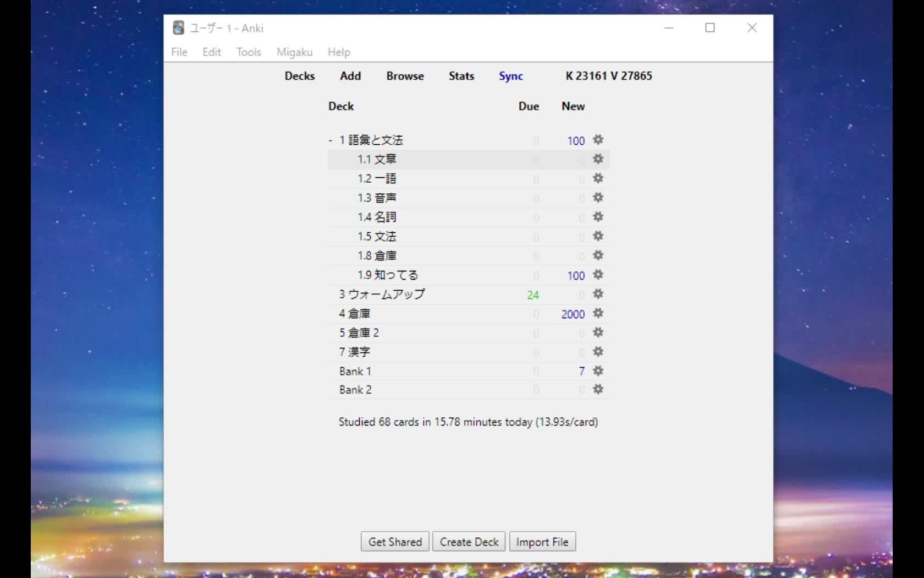Open options gear for 1.1 文章 deck
924x578 pixels.
point(598,159)
